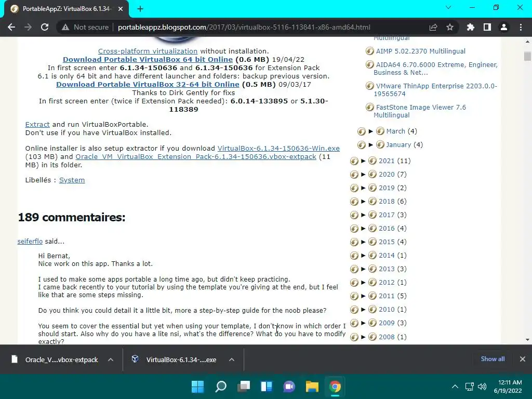The image size is (532, 399).
Task: Open Windows taskbar Search
Action: tap(220, 387)
